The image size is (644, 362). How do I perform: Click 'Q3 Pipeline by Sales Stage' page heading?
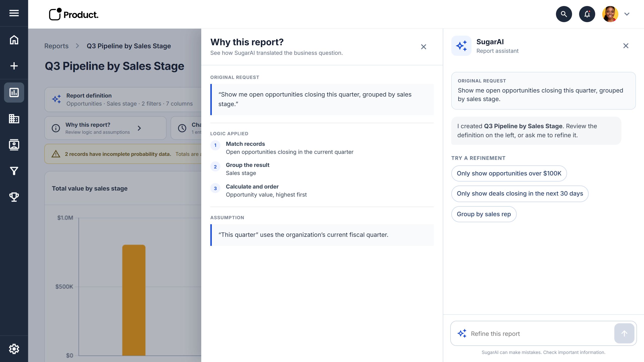pos(114,66)
